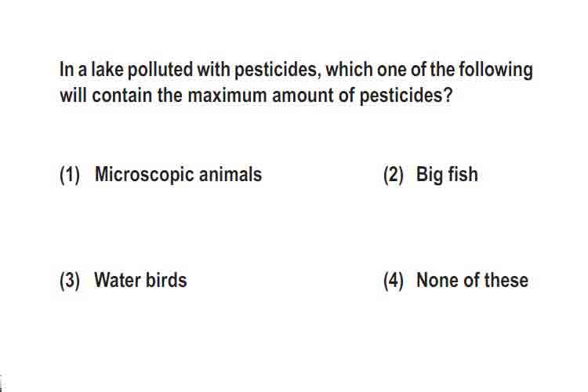The width and height of the screenshot is (588, 392).
Task: Click the word maximum in the question
Action: pos(227,96)
